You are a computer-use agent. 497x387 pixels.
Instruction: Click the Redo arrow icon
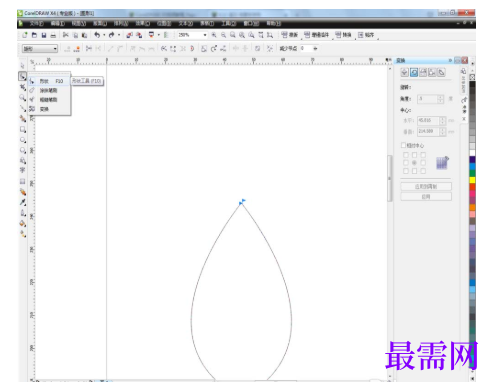112,35
